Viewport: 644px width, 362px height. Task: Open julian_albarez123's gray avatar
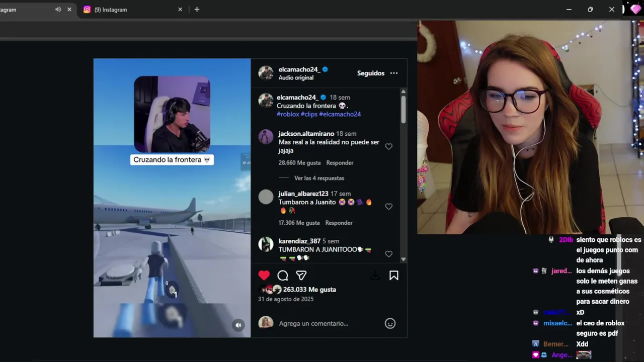click(266, 197)
